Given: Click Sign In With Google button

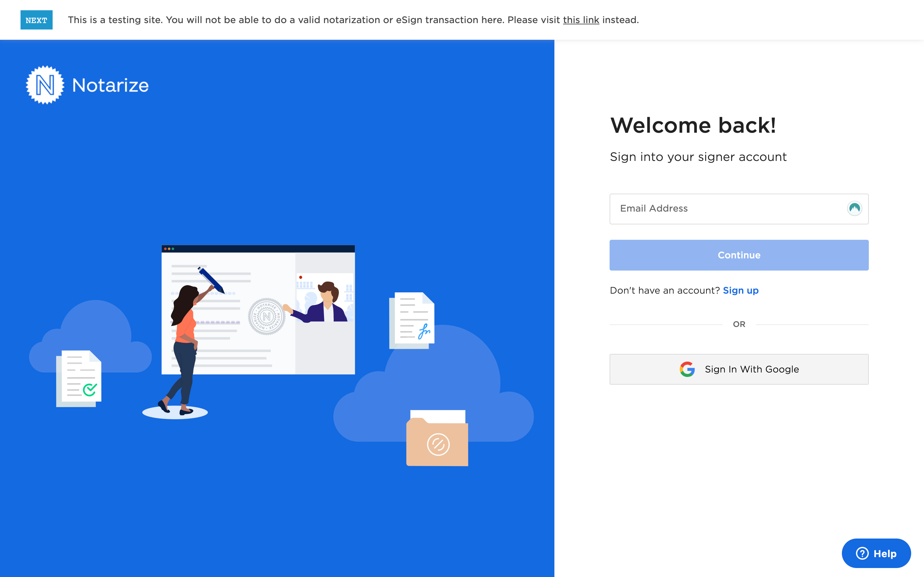Looking at the screenshot, I should coord(739,369).
